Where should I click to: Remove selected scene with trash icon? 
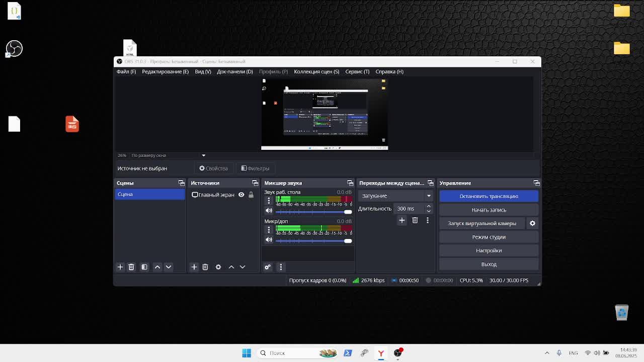pos(131,267)
